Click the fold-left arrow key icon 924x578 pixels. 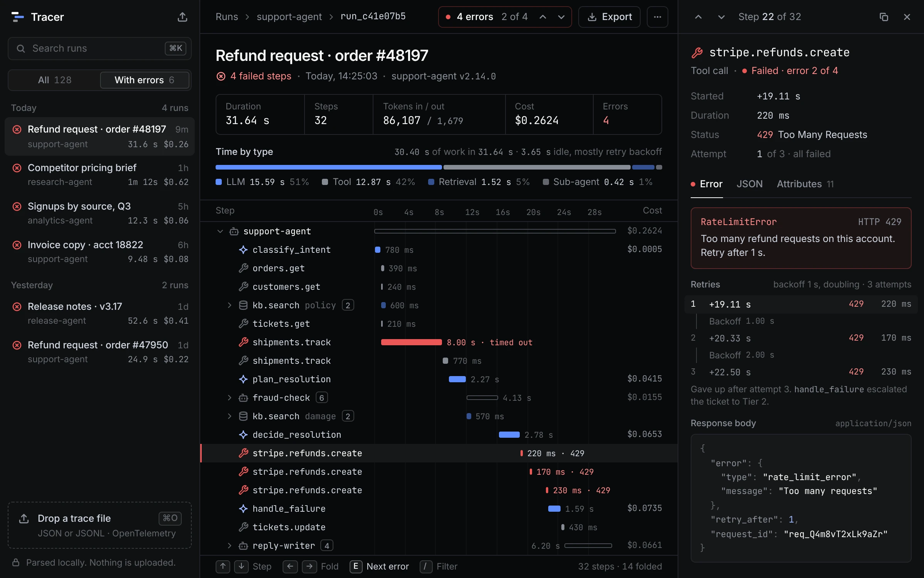pos(290,566)
